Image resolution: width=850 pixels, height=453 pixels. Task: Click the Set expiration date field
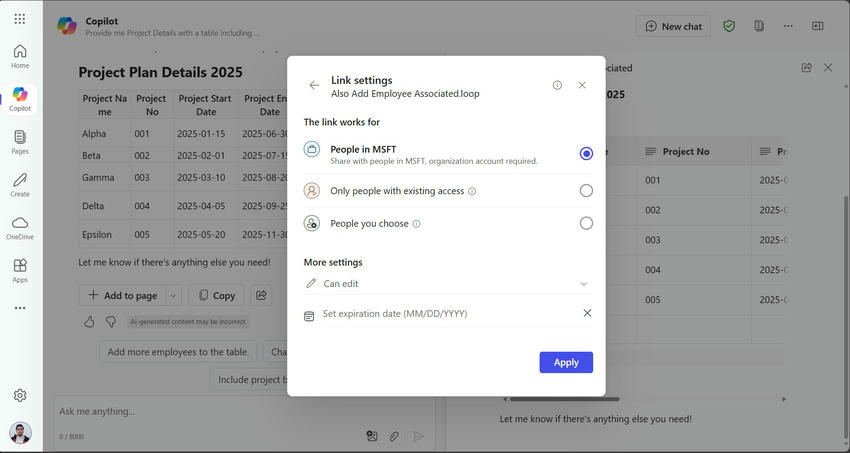click(440, 313)
